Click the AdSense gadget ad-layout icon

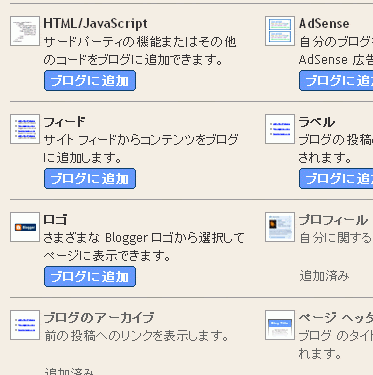pos(280,31)
